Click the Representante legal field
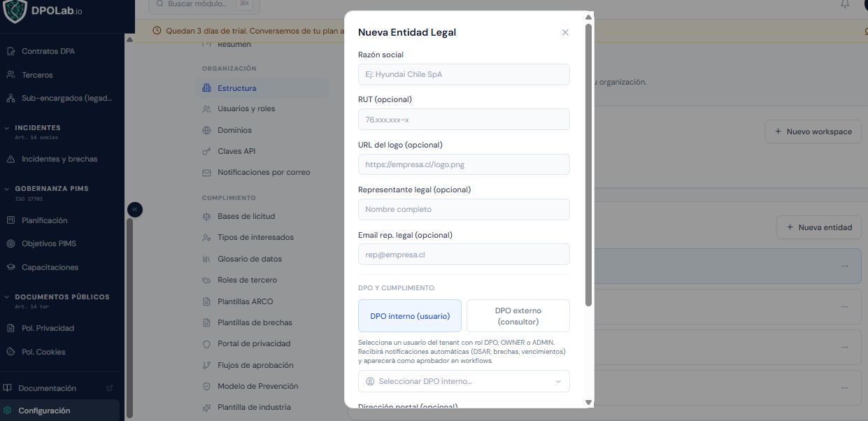The width and height of the screenshot is (868, 421). coord(464,209)
